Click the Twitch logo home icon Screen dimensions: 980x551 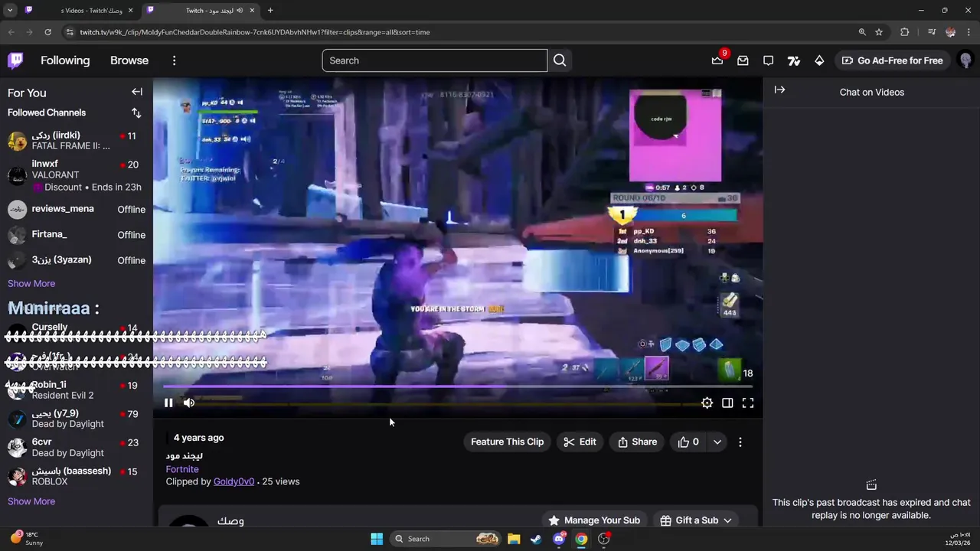[15, 60]
